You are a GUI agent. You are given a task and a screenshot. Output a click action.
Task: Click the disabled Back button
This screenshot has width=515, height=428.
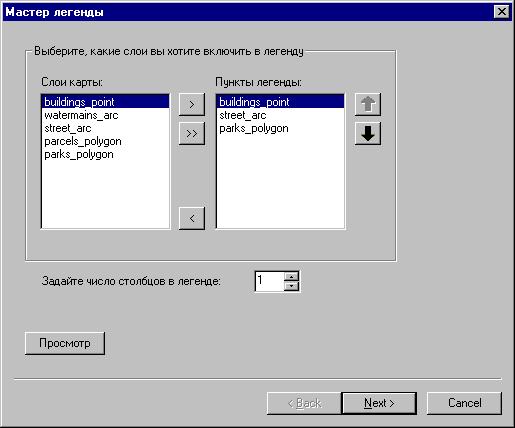point(304,403)
